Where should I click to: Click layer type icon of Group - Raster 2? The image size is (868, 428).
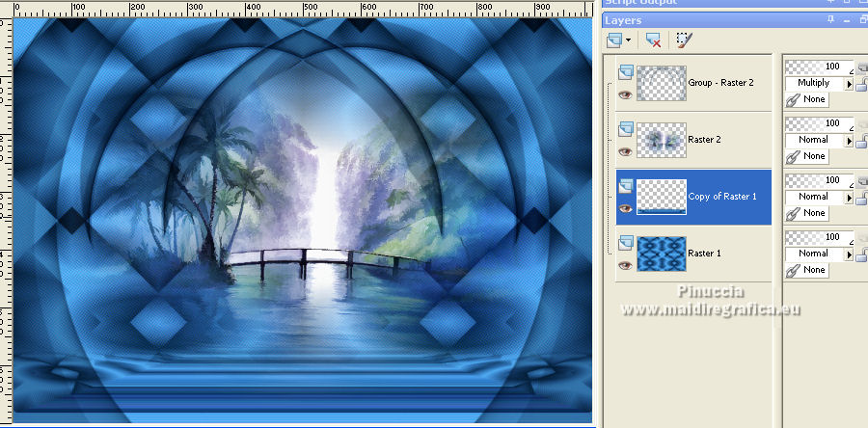click(626, 70)
